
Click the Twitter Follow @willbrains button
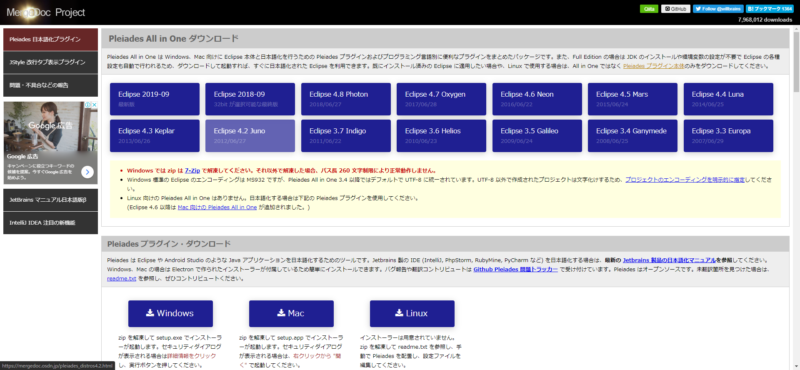pyautogui.click(x=718, y=9)
